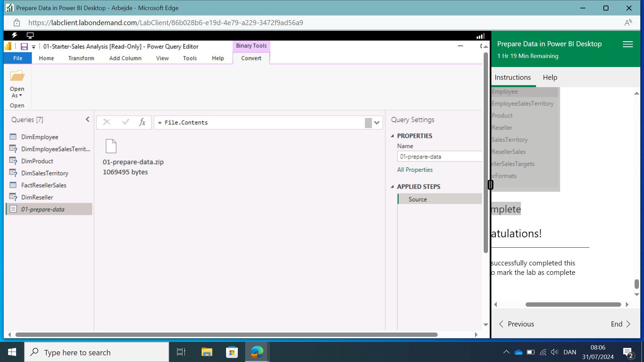Open the notification center icon

[x=628, y=352]
